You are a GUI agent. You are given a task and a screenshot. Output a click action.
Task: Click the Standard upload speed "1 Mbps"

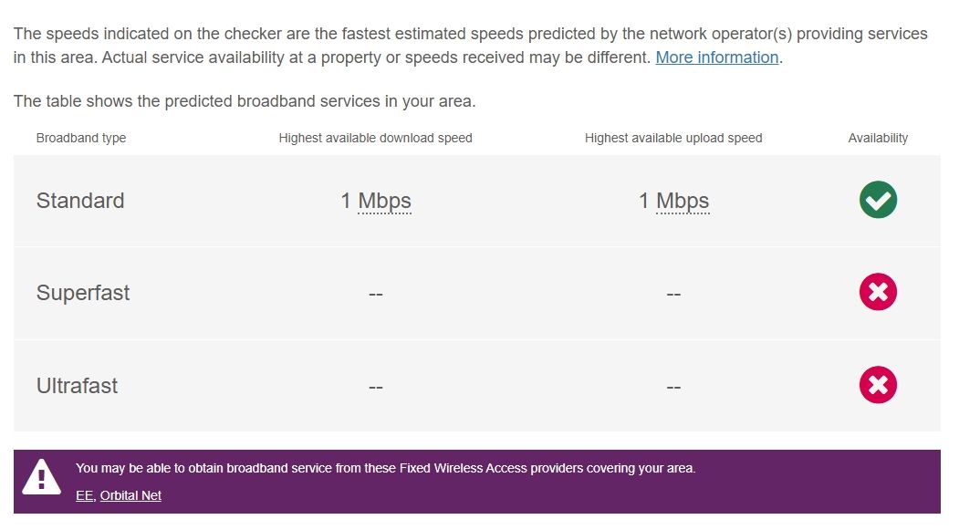tap(673, 201)
